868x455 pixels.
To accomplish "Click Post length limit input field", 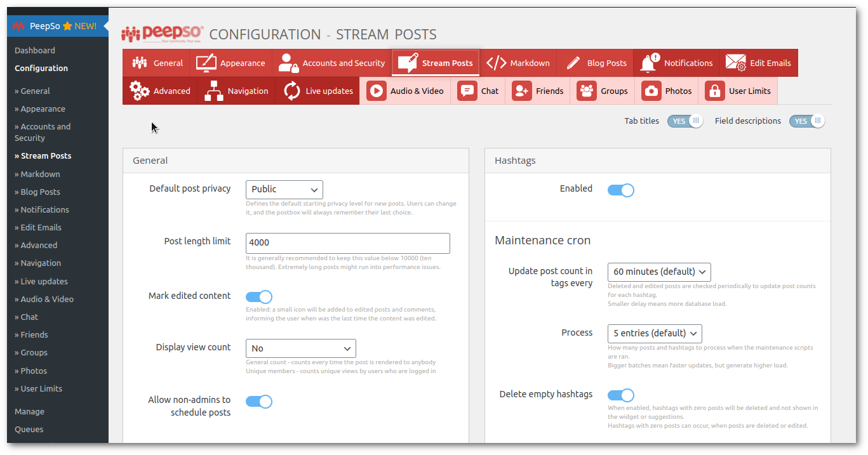I will (x=348, y=243).
